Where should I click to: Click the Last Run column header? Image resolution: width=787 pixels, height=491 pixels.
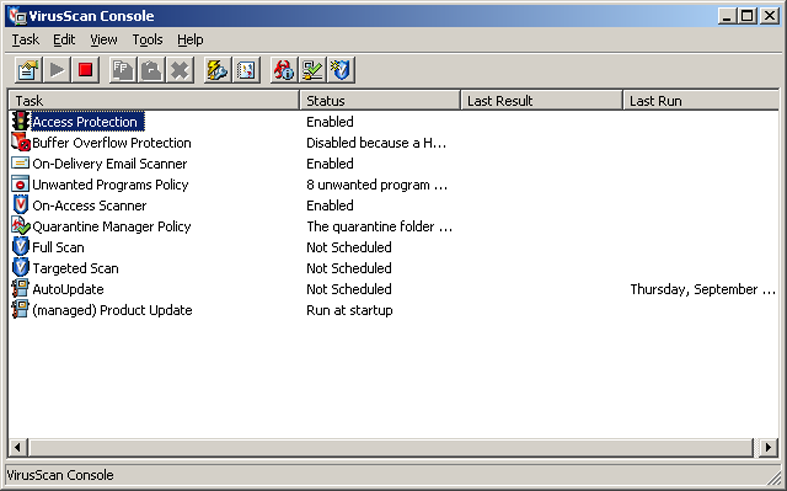point(700,101)
